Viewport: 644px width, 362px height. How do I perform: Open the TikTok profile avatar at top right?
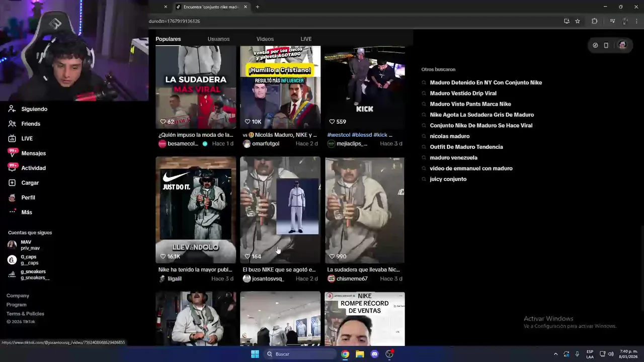622,45
